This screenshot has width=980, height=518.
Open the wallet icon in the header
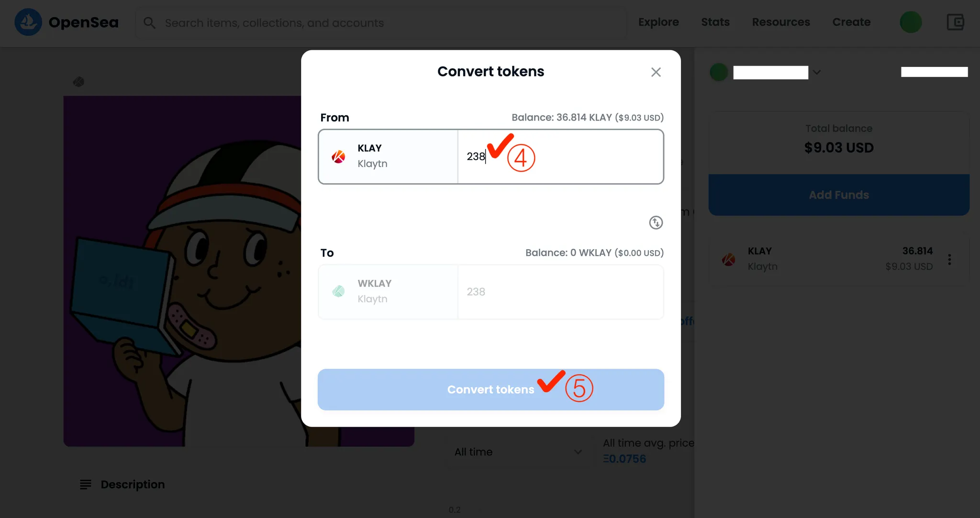955,22
